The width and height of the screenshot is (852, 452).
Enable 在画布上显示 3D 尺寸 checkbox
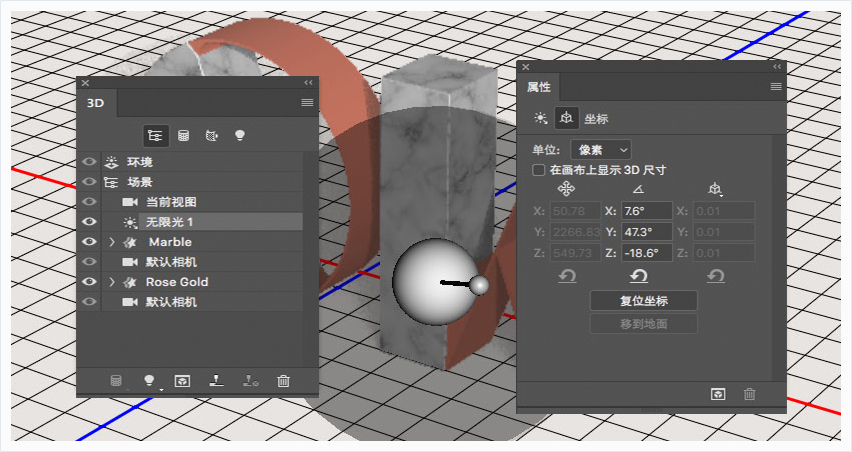tap(538, 170)
